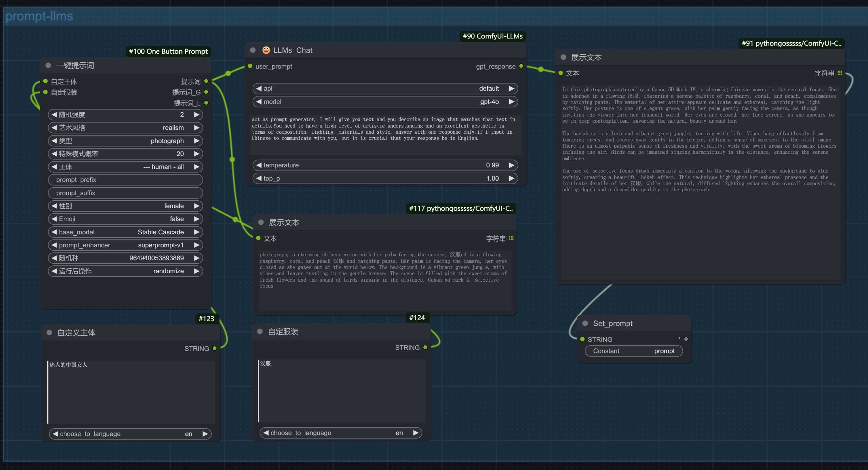Click the emoji icon in the LLMs_Chat title
868x470 pixels.
pyautogui.click(x=266, y=50)
